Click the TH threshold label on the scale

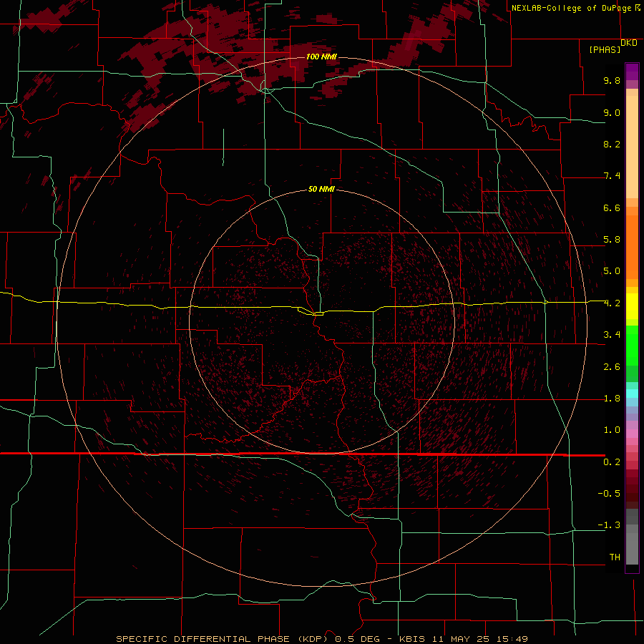615,557
